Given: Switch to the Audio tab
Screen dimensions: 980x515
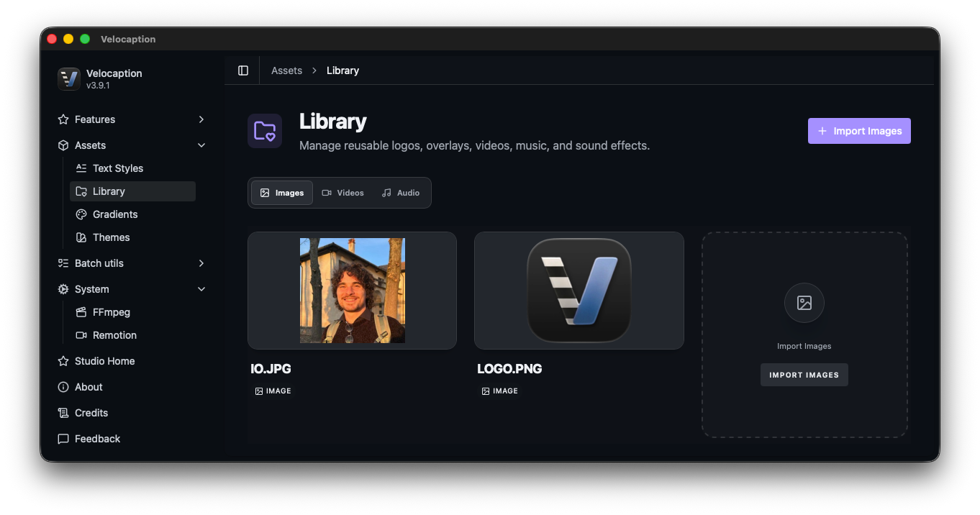Looking at the screenshot, I should point(401,193).
